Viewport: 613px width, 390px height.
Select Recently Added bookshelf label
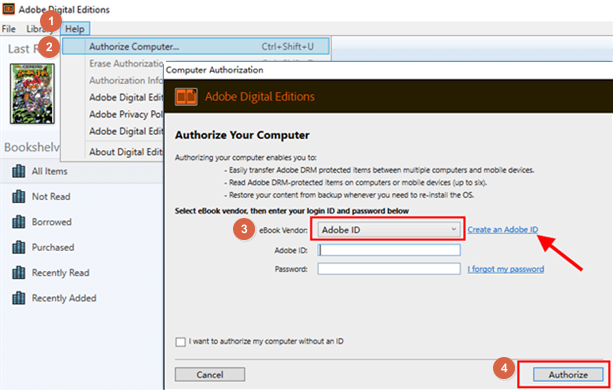(64, 298)
